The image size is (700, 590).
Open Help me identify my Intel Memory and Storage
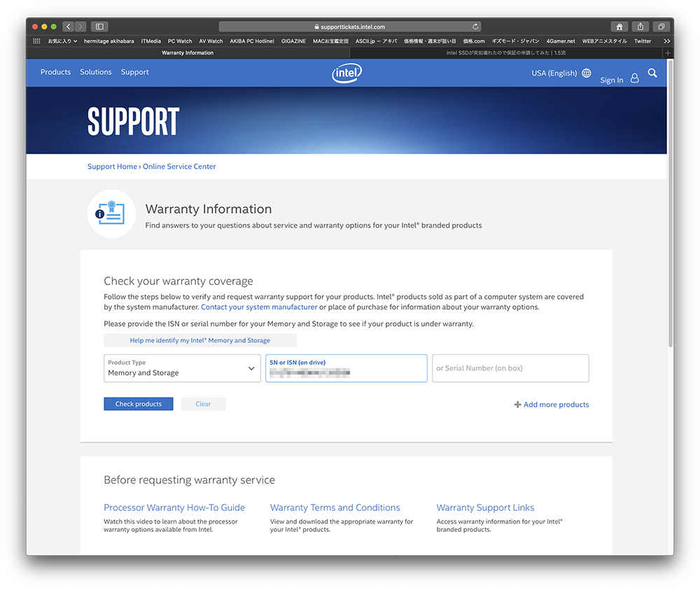click(x=200, y=340)
